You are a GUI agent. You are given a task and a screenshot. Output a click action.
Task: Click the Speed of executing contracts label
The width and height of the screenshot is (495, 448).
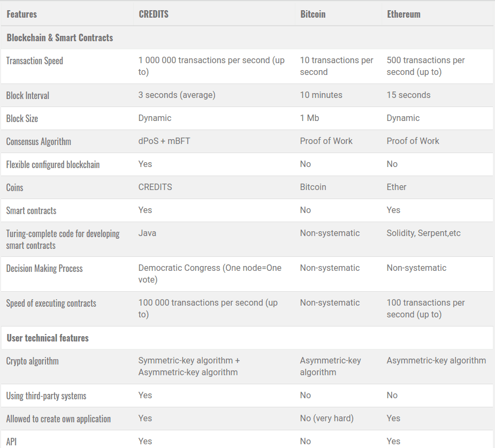tap(51, 303)
